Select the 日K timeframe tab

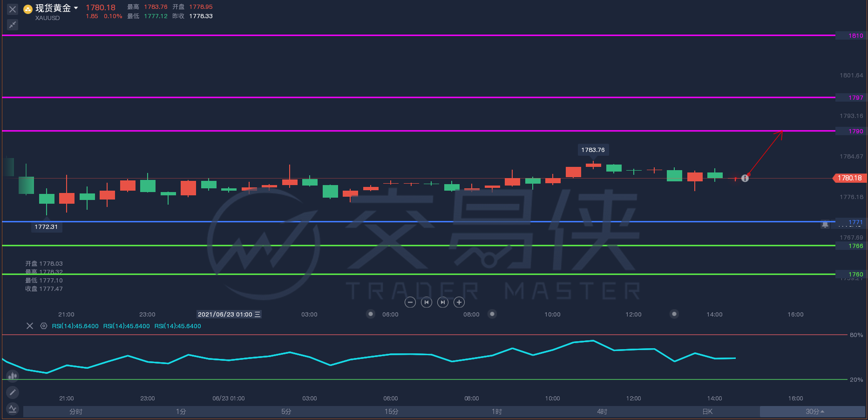tap(707, 412)
